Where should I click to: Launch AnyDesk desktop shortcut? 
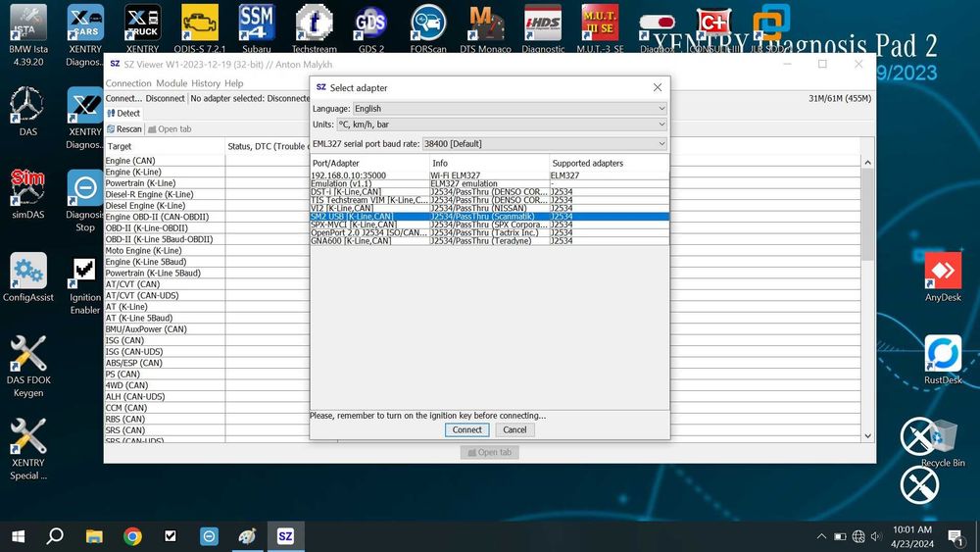943,276
